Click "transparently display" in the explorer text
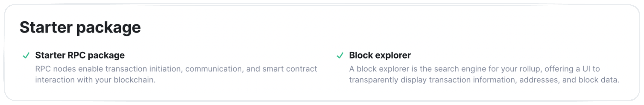Image resolution: width=644 pixels, height=105 pixels. click(x=388, y=80)
